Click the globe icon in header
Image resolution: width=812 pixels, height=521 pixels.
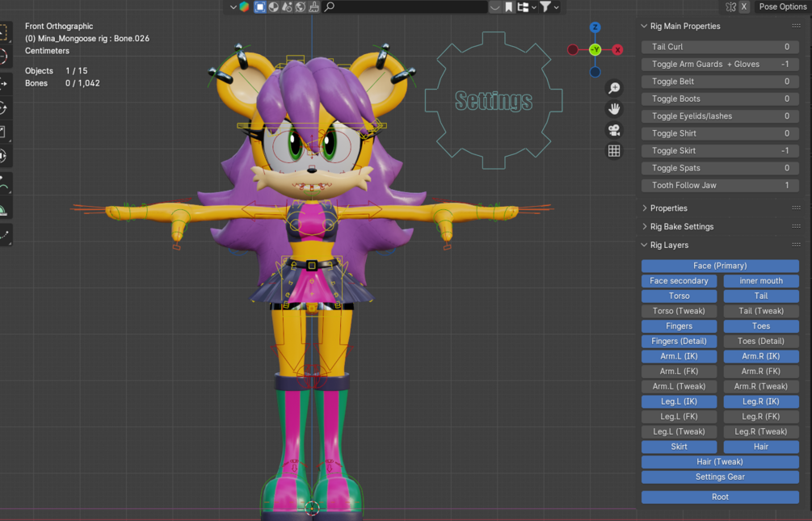[x=301, y=6]
